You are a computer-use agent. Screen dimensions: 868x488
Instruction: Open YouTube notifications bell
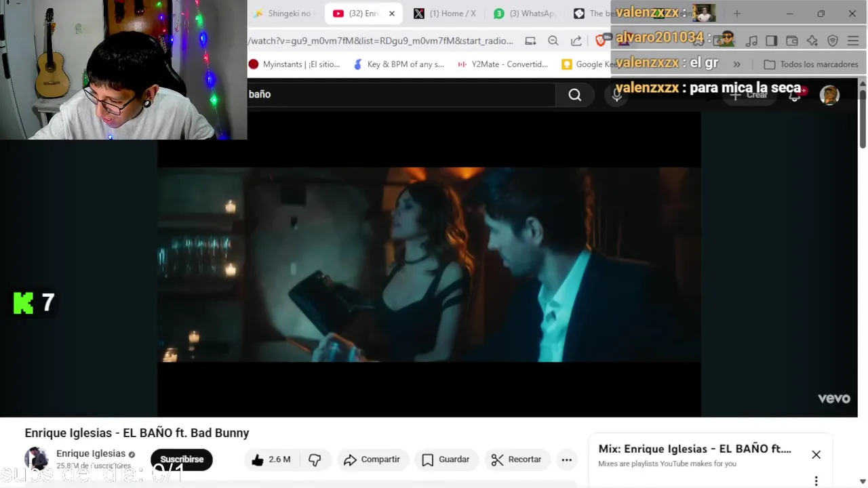tap(795, 95)
